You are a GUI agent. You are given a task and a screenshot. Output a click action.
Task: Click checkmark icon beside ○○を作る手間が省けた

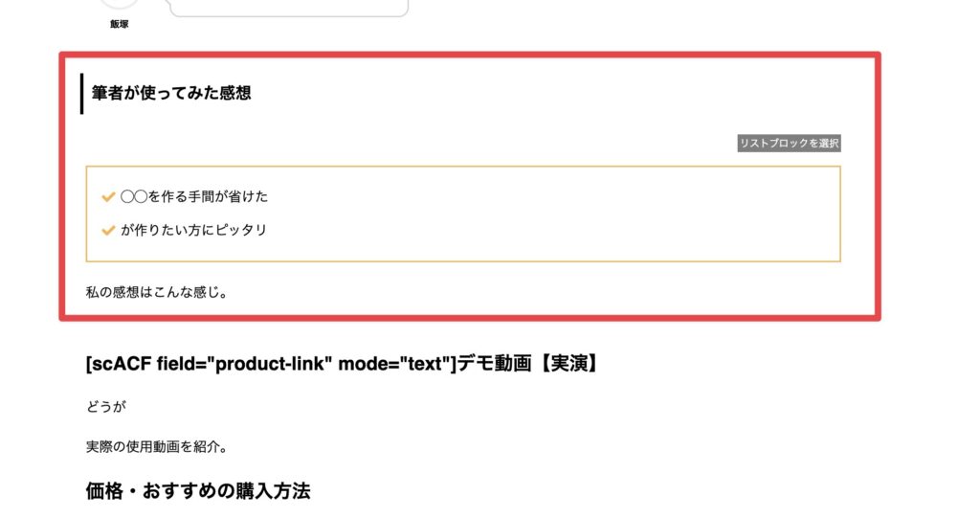108,197
